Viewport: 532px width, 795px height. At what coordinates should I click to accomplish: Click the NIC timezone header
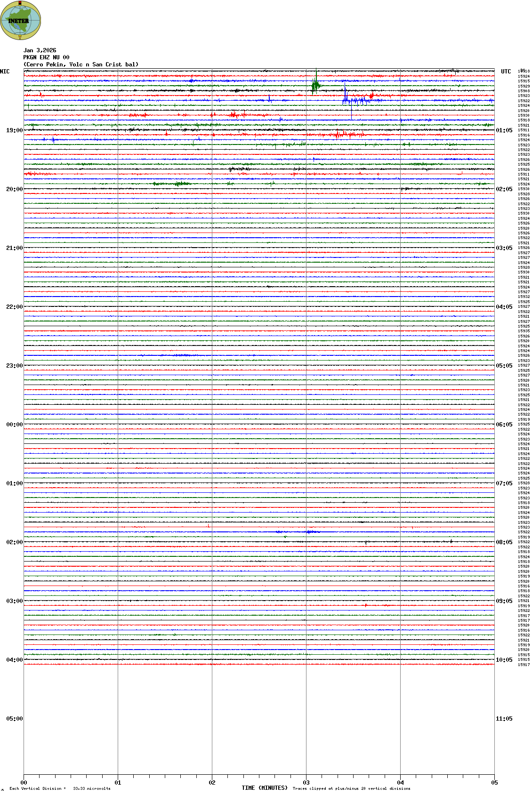5,72
